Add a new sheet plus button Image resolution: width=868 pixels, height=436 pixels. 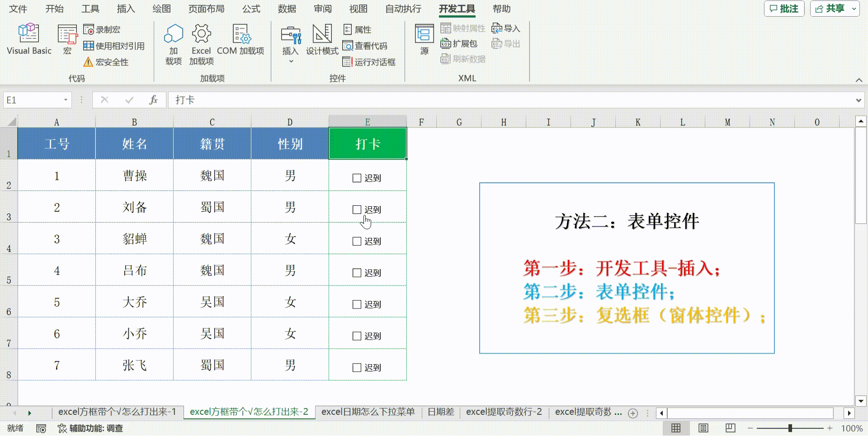633,413
